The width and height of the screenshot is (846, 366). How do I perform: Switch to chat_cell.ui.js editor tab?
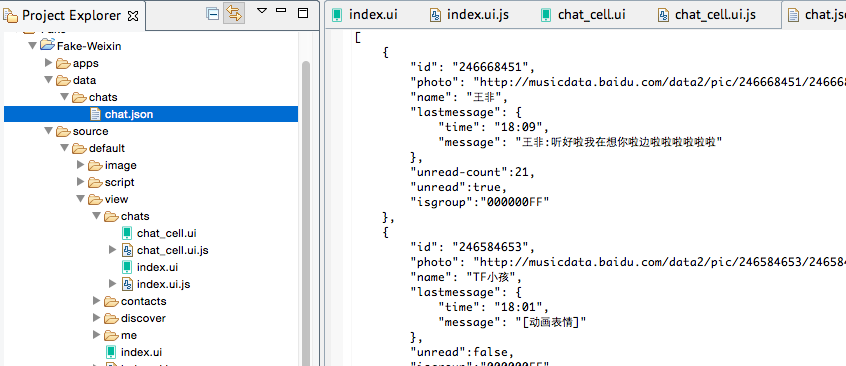click(707, 15)
